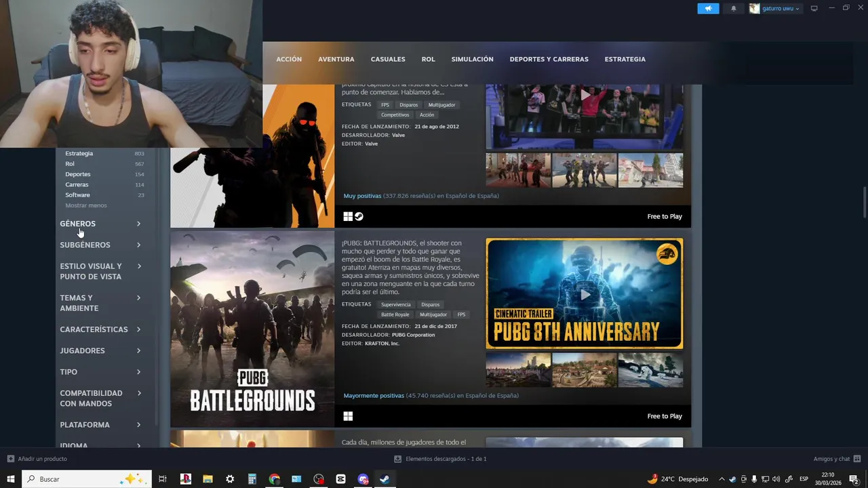Open the SIMULACIÓN category tab

tap(472, 59)
